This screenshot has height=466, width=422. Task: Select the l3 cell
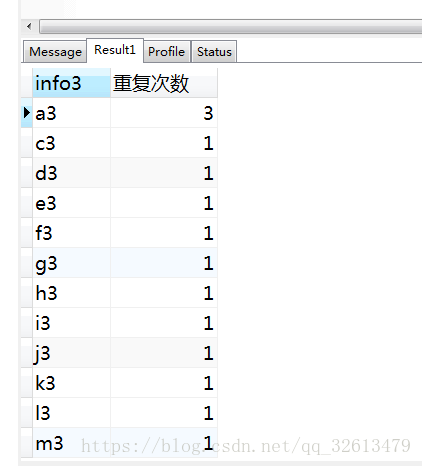pos(71,413)
